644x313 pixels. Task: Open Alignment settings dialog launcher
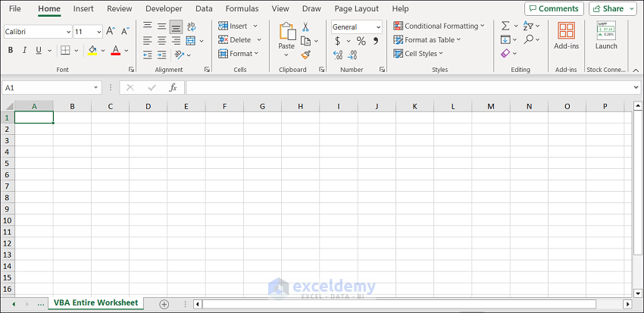(207, 70)
